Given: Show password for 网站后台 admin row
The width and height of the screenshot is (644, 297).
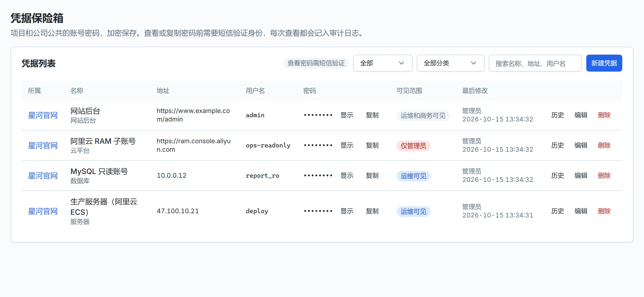Looking at the screenshot, I should [x=347, y=115].
